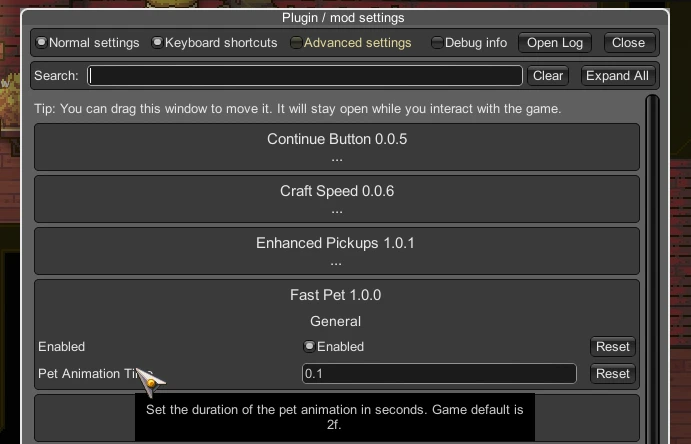The image size is (691, 444).
Task: Expand the Continue Button 0.0.5 section
Action: pos(337,147)
